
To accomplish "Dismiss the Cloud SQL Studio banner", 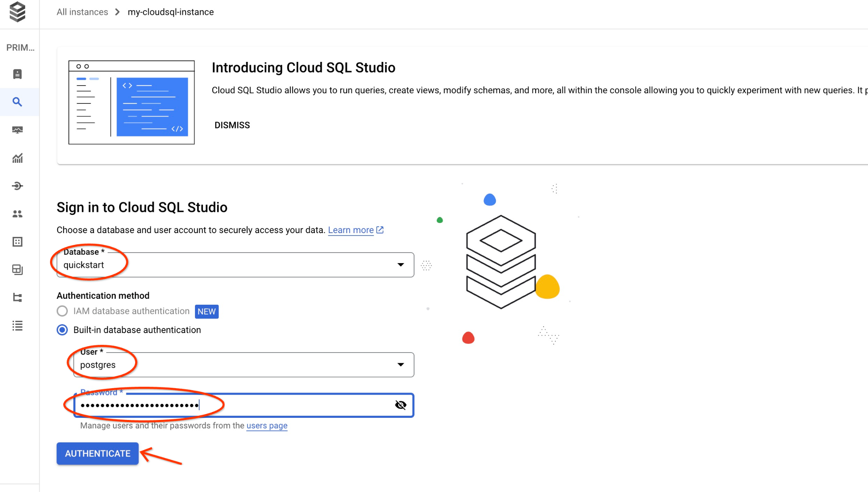I will point(232,125).
